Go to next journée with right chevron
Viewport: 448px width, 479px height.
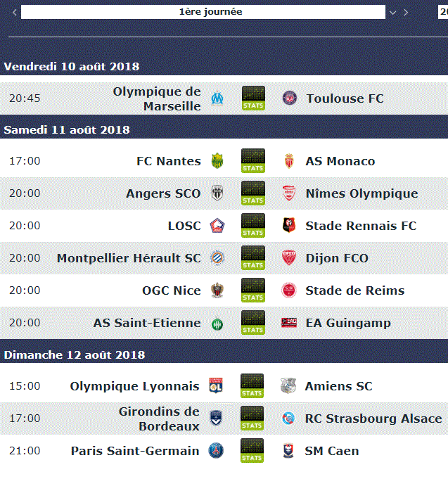point(406,12)
